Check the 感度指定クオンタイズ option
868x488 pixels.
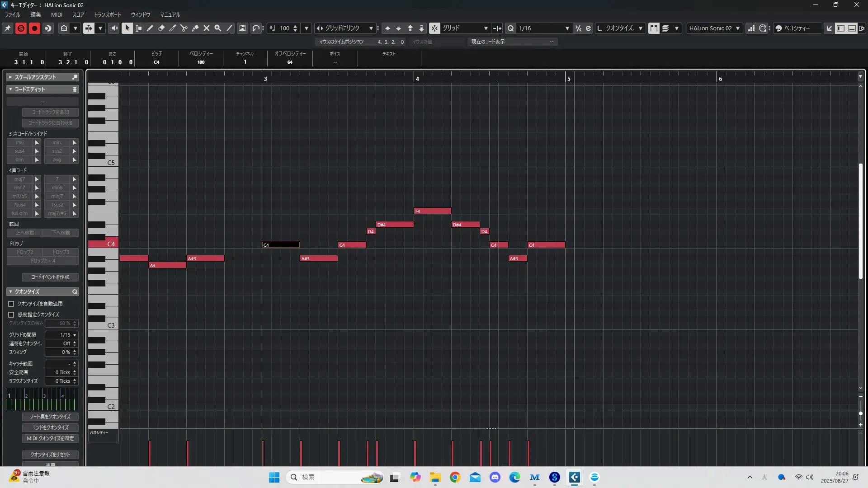pos(11,314)
